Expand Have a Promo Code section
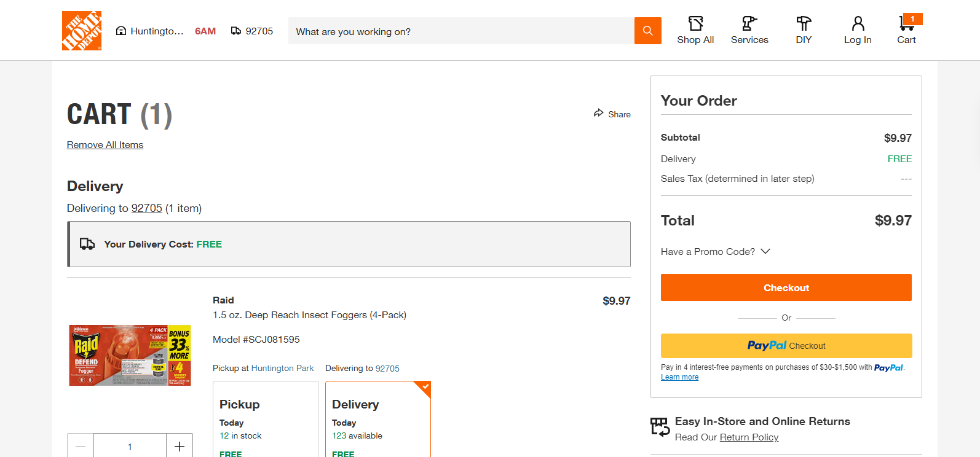This screenshot has width=980, height=457. pos(716,252)
